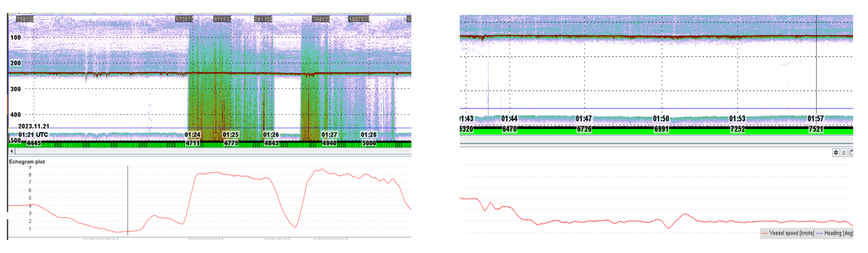The width and height of the screenshot is (868, 253).
Task: Open plot settings gear icon in right panel
Action: pos(836,152)
